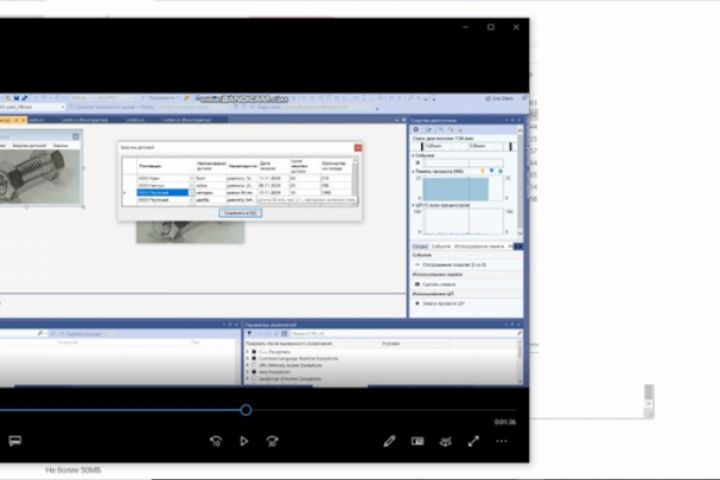Open diagnostics tools settings gear icon

[416, 130]
